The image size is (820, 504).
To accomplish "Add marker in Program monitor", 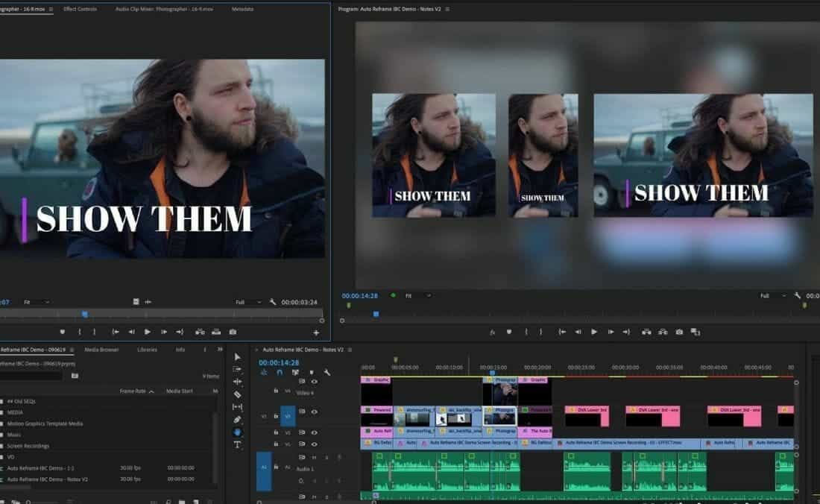I will (509, 332).
